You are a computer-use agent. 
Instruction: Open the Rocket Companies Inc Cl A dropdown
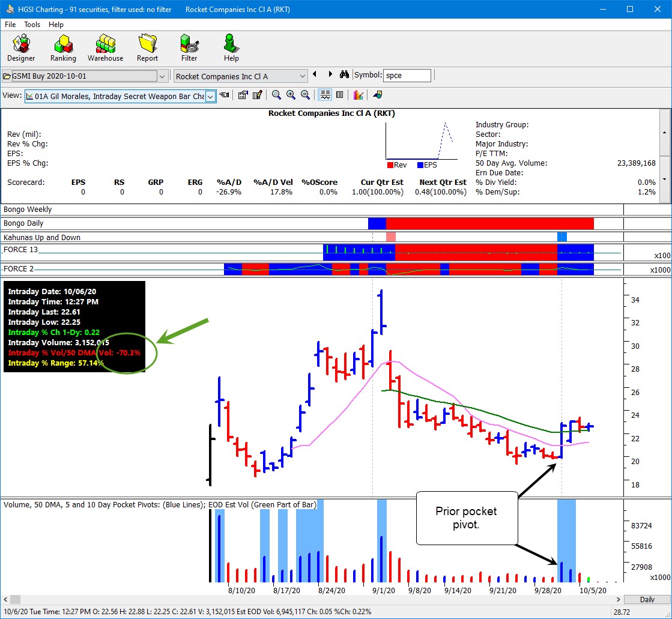click(x=303, y=76)
